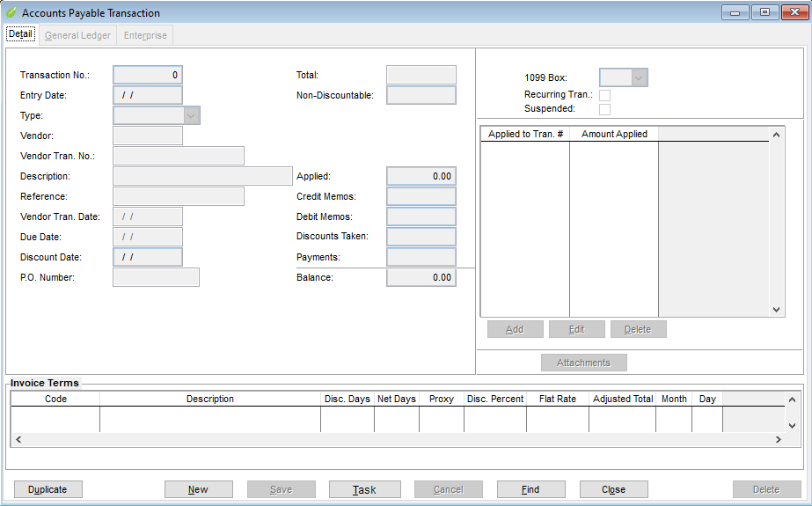This screenshot has width=812, height=506.
Task: Click the Discount Date field
Action: 148,257
